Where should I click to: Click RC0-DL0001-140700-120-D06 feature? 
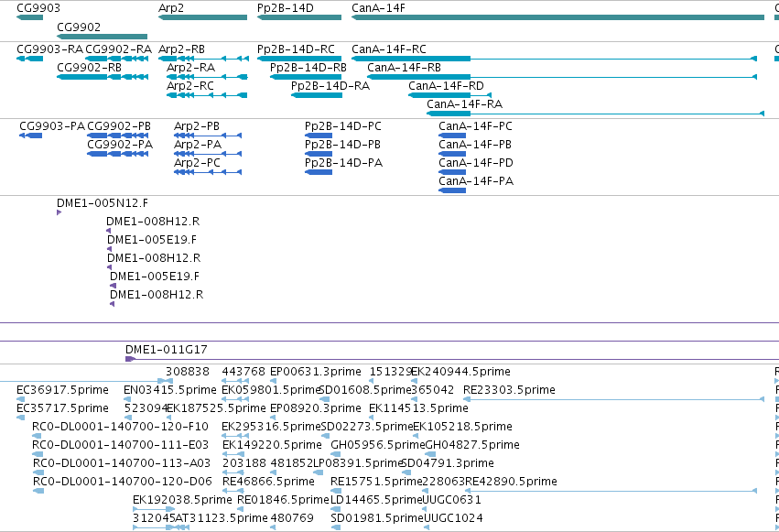[38, 491]
